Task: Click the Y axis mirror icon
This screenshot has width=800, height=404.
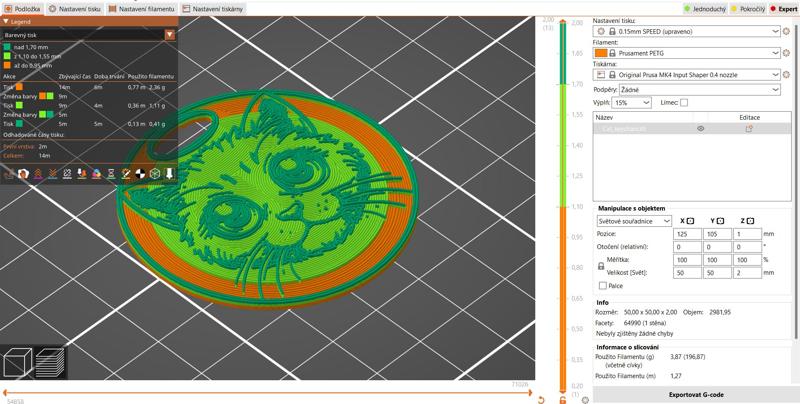Action: click(x=720, y=221)
